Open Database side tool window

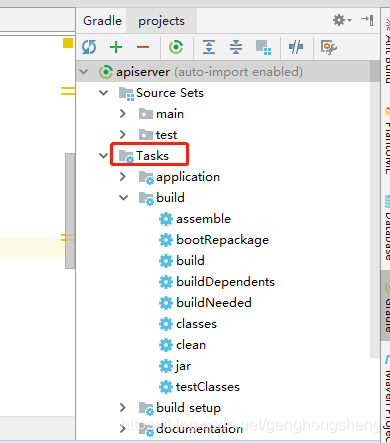(387, 228)
